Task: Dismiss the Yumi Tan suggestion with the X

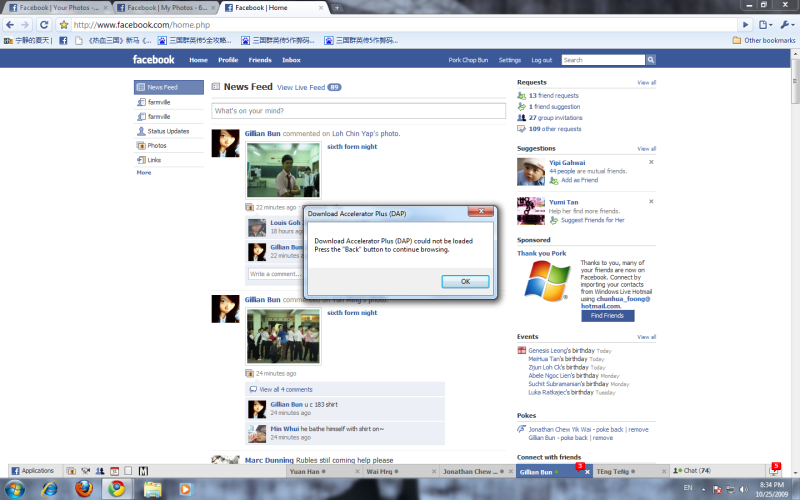Action: click(651, 202)
